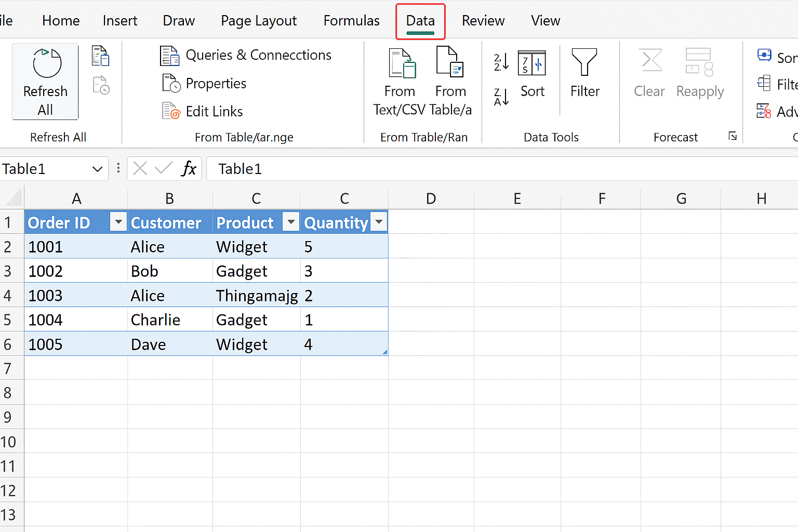Confirm the formula bar entry with the checkmark

tap(164, 168)
